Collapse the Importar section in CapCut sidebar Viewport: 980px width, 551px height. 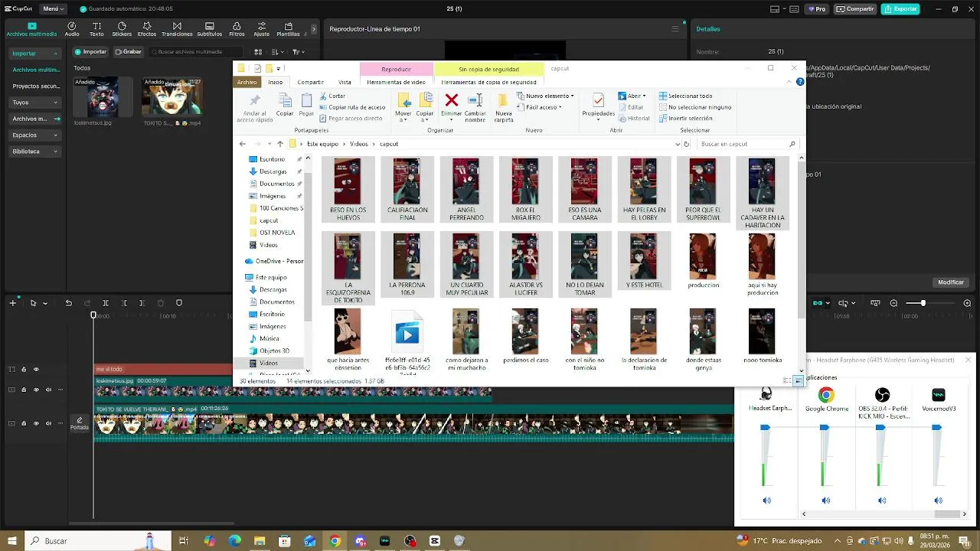coord(35,54)
